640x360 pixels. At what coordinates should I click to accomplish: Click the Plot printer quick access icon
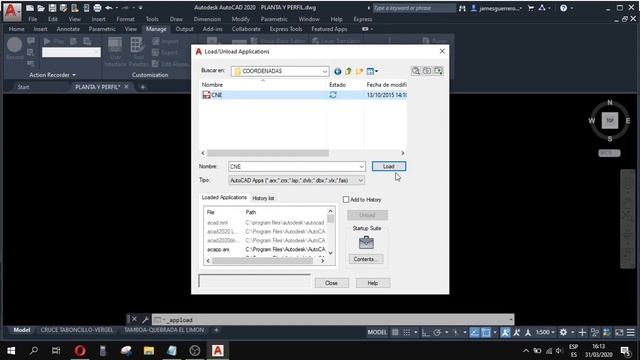[97, 8]
